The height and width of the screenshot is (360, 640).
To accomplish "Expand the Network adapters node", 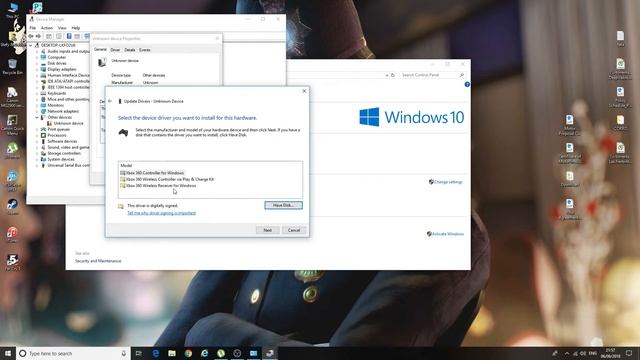I will click(37, 111).
